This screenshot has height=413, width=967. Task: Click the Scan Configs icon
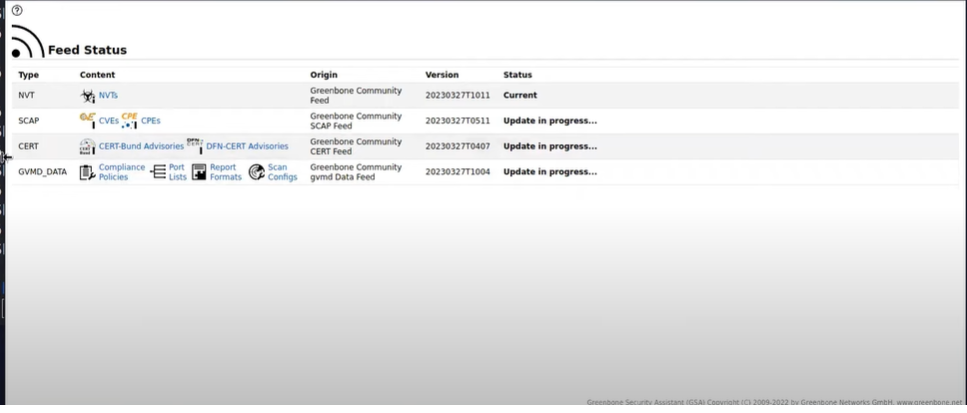257,172
